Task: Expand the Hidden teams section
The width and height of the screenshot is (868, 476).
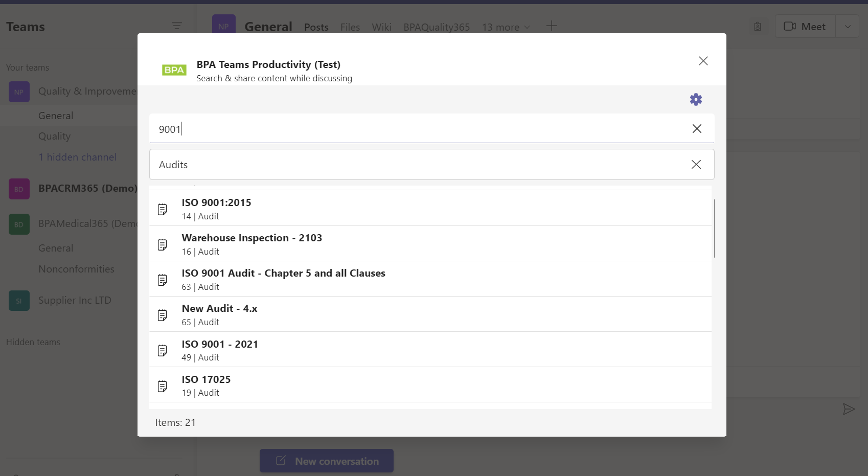Action: tap(33, 342)
